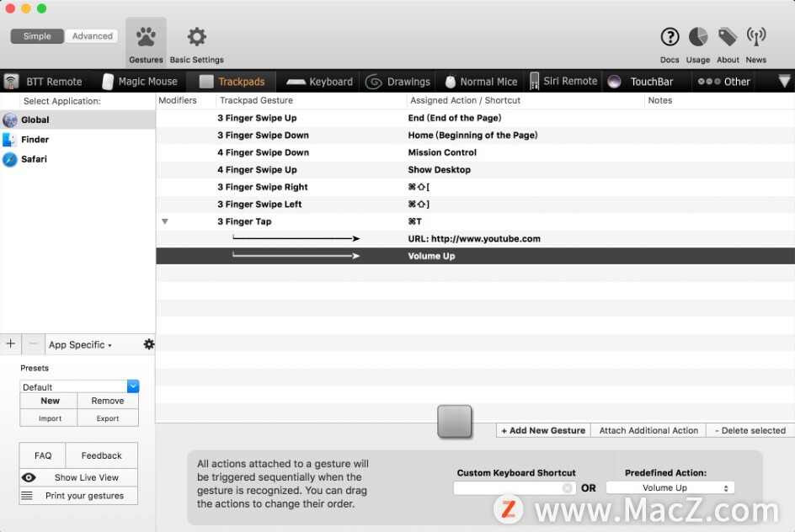Clear the keyboard shortcut field
The height and width of the screenshot is (532, 795).
click(568, 488)
